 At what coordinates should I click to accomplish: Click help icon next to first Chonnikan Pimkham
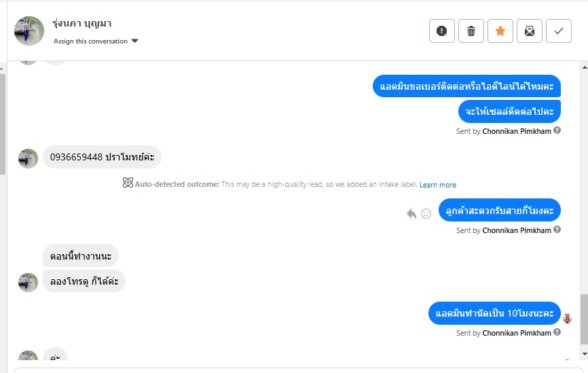557,130
